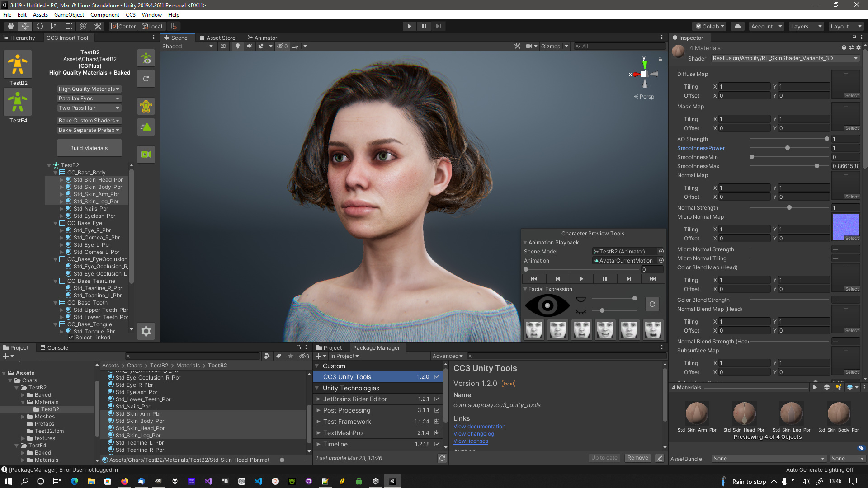
Task: Open Windows taskbar search
Action: tap(24, 481)
